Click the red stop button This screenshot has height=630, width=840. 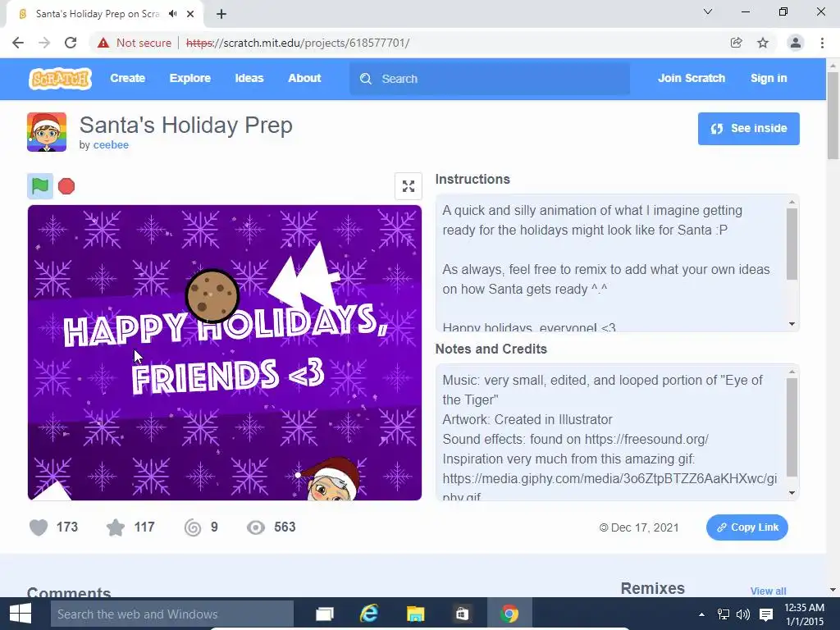tap(66, 186)
